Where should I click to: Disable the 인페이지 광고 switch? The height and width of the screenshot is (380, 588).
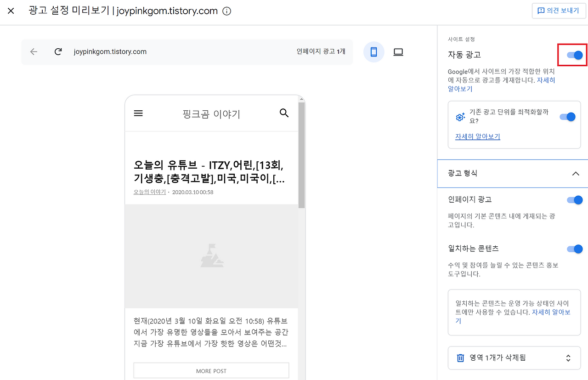tap(575, 200)
